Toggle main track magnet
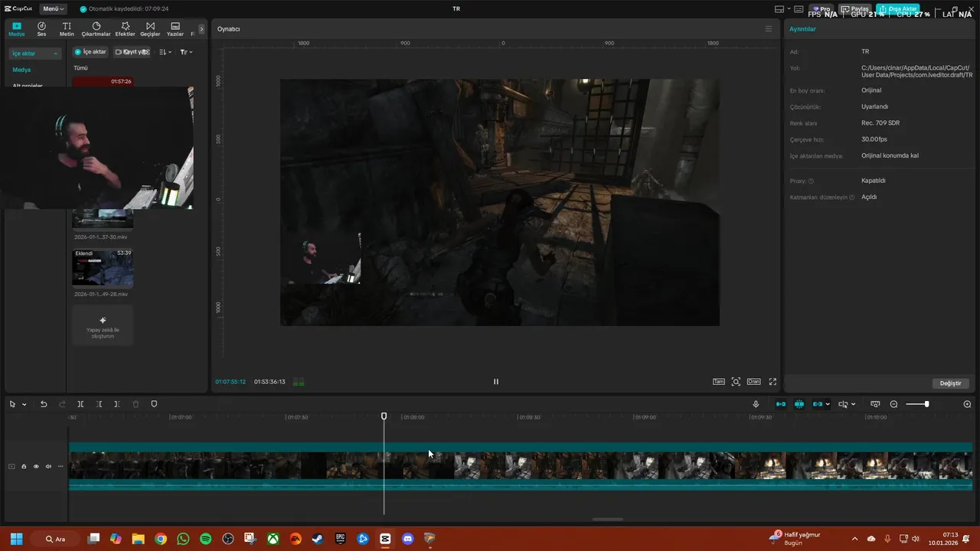980x551 pixels. tap(781, 404)
